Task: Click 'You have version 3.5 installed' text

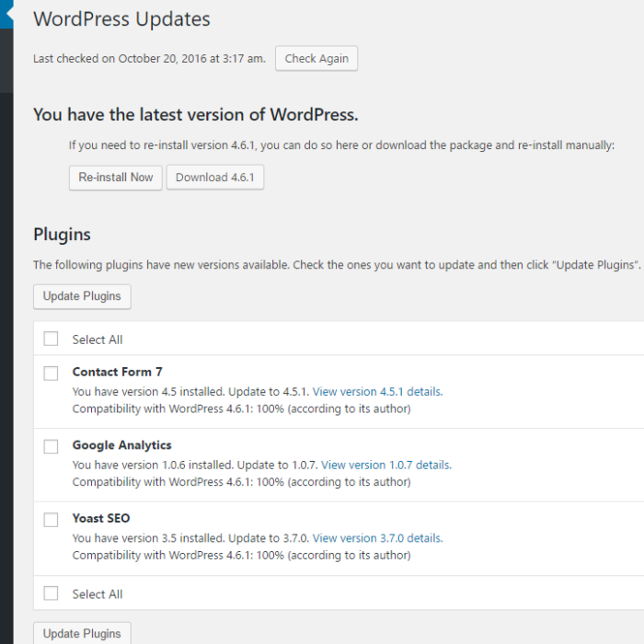Action: 149,538
